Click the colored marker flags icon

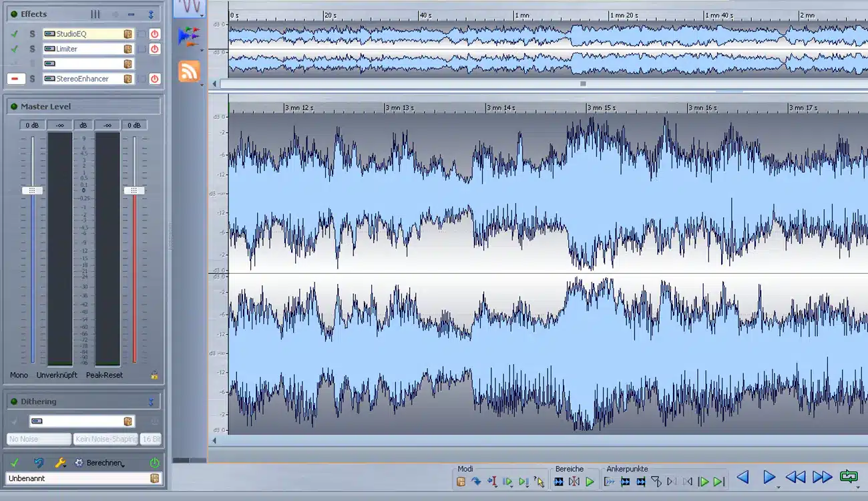(189, 36)
